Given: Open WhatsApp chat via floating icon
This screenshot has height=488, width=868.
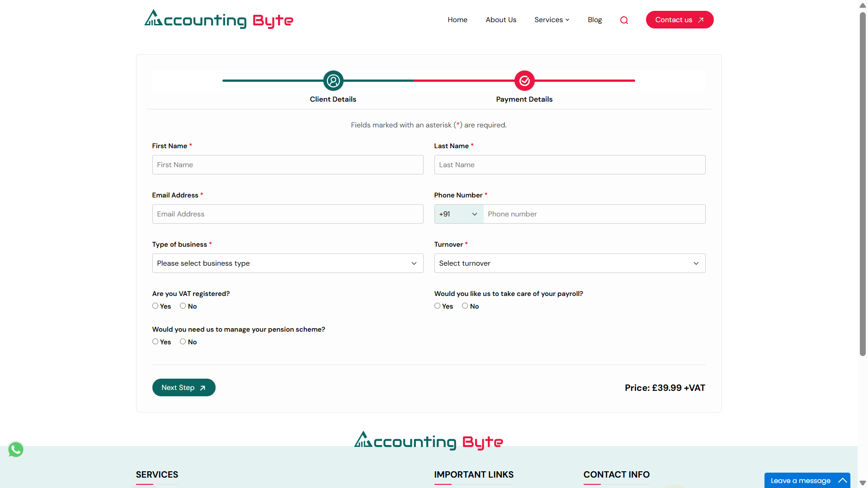Looking at the screenshot, I should [16, 449].
